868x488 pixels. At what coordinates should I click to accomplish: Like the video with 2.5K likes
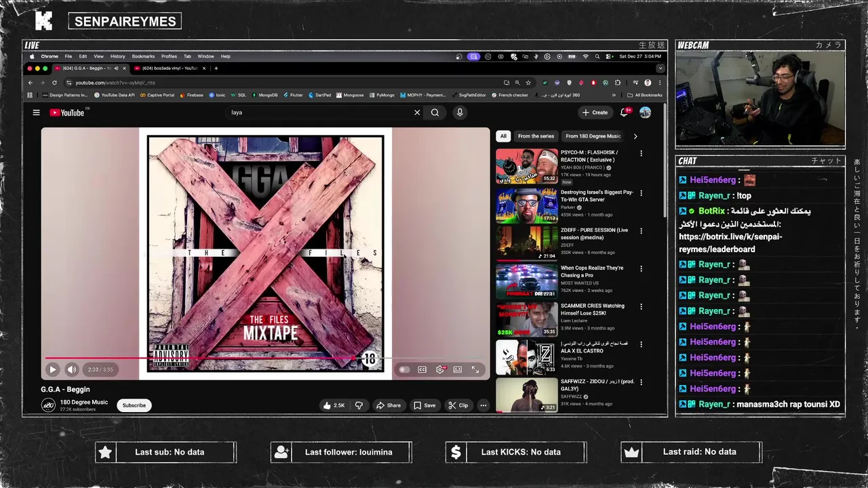point(334,405)
